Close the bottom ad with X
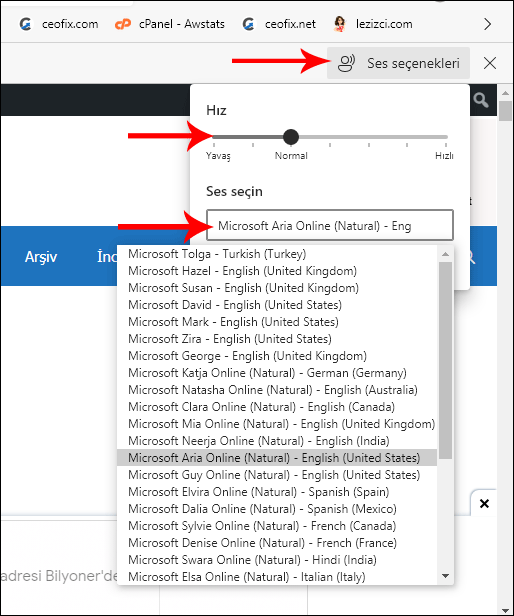Screen dimensions: 514x616 484,503
